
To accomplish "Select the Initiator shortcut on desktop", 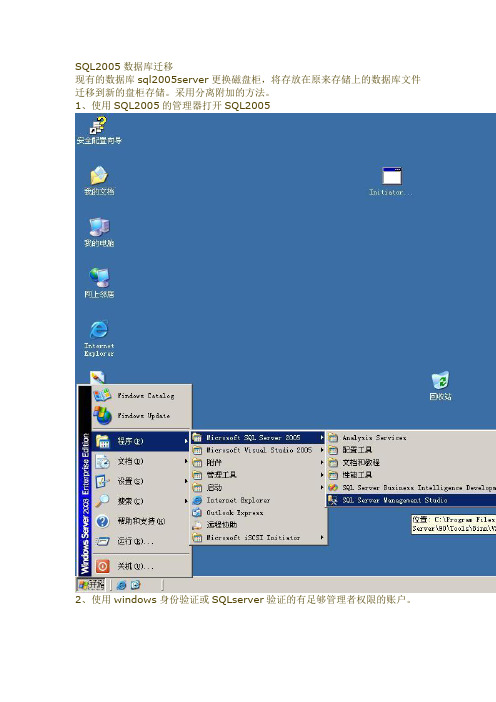I will pyautogui.click(x=391, y=181).
